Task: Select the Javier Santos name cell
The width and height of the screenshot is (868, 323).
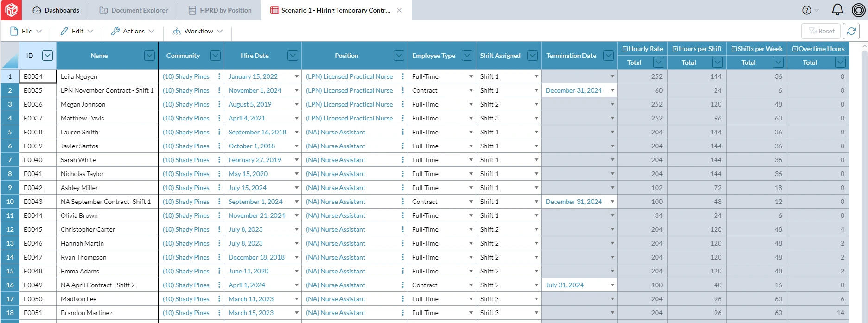Action: (x=107, y=146)
